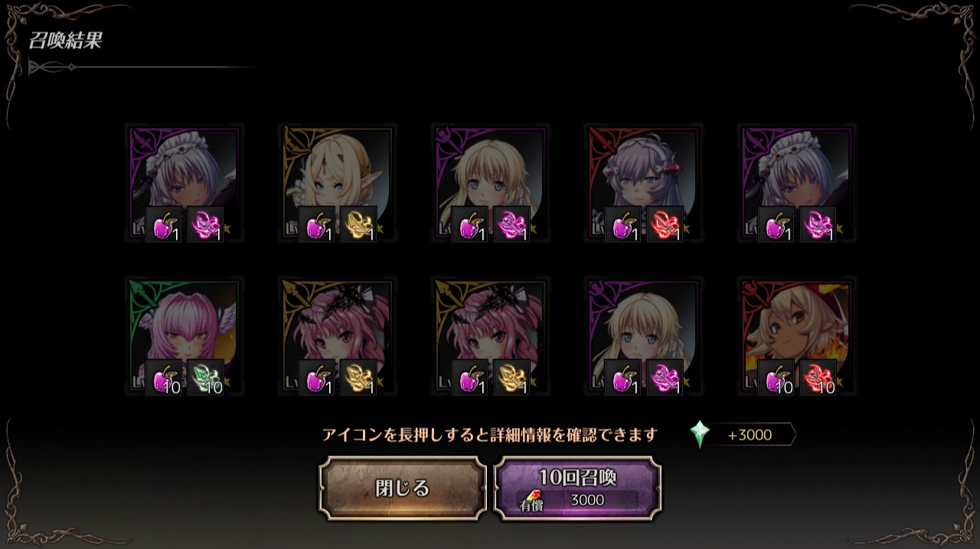Select the purple-framed blonde girl thumbnail in bottom row
The width and height of the screenshot is (980, 549).
[x=644, y=336]
